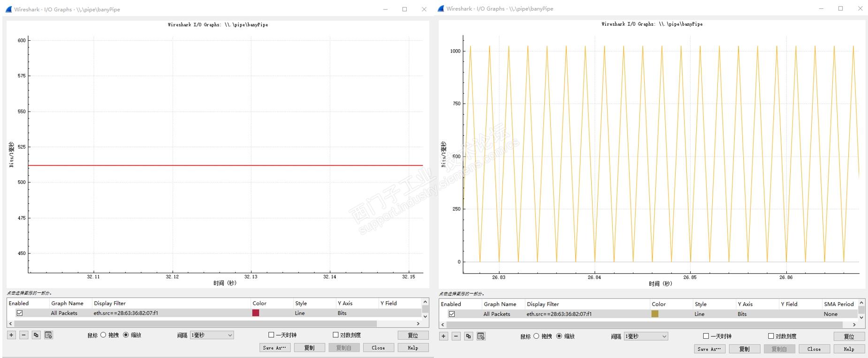
Task: Click the 复位 reset button in left window
Action: click(413, 335)
